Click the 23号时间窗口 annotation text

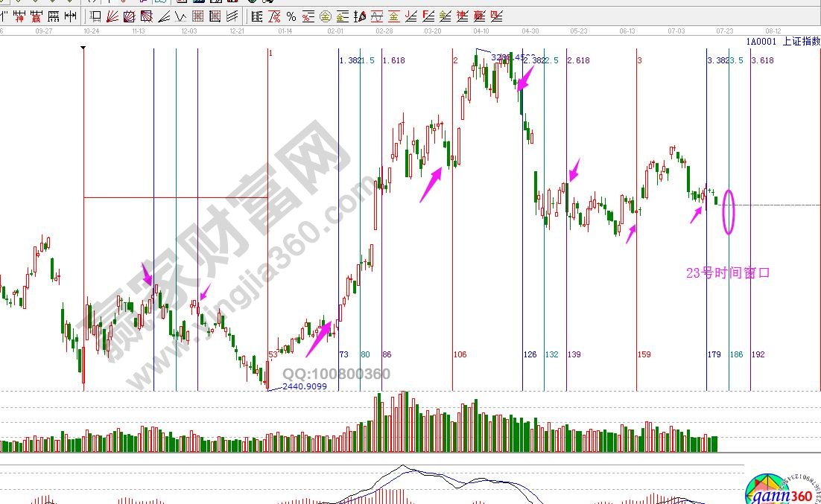pos(728,273)
